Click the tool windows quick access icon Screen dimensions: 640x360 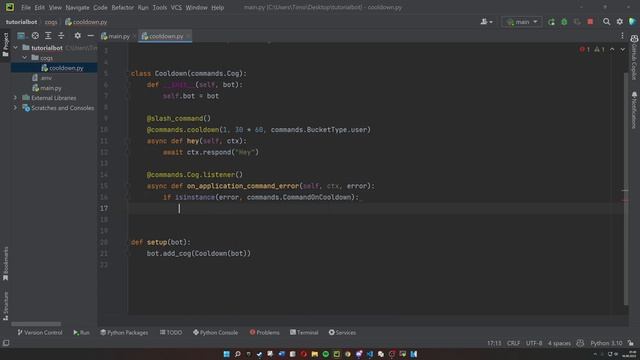pos(6,343)
